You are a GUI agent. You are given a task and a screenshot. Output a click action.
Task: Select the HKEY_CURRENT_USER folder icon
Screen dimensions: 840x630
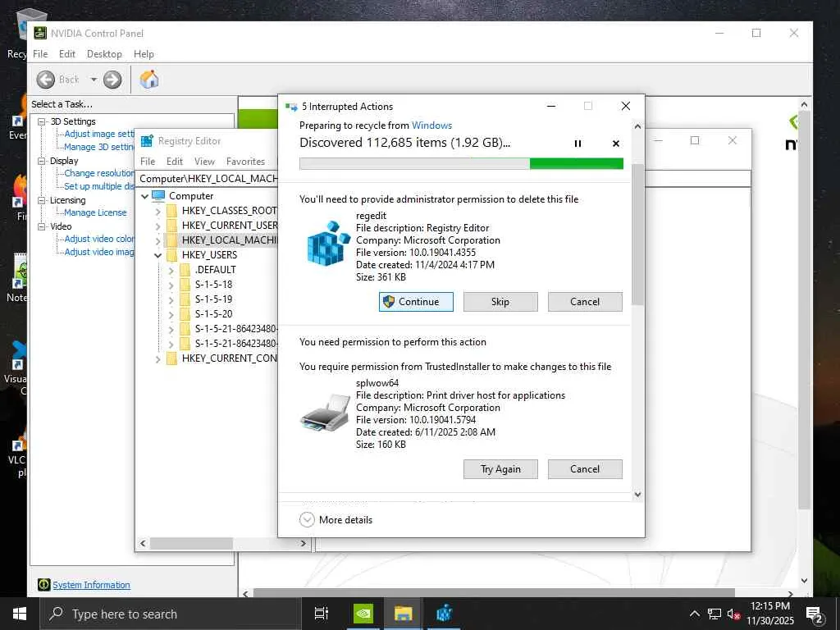(171, 226)
